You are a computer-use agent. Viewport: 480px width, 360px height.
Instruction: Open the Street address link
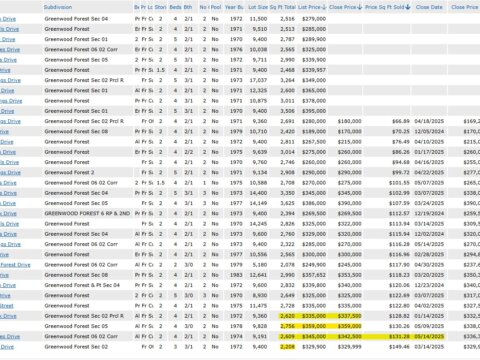[7, 306]
